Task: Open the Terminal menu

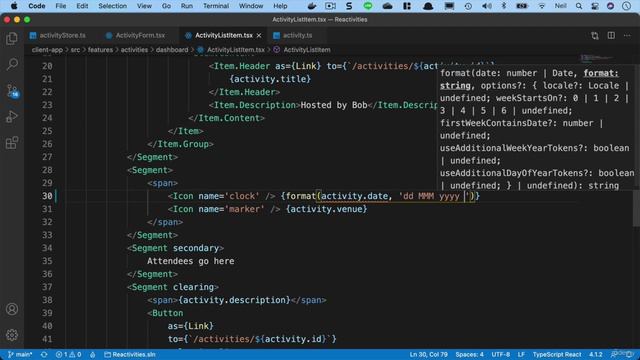Action: point(216,6)
